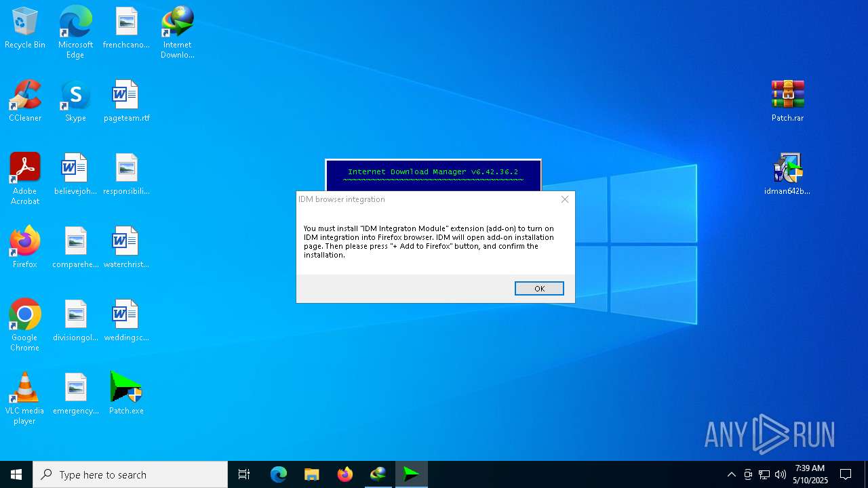Click the taskbar search box
Screen dimensions: 868x488
coord(130,474)
